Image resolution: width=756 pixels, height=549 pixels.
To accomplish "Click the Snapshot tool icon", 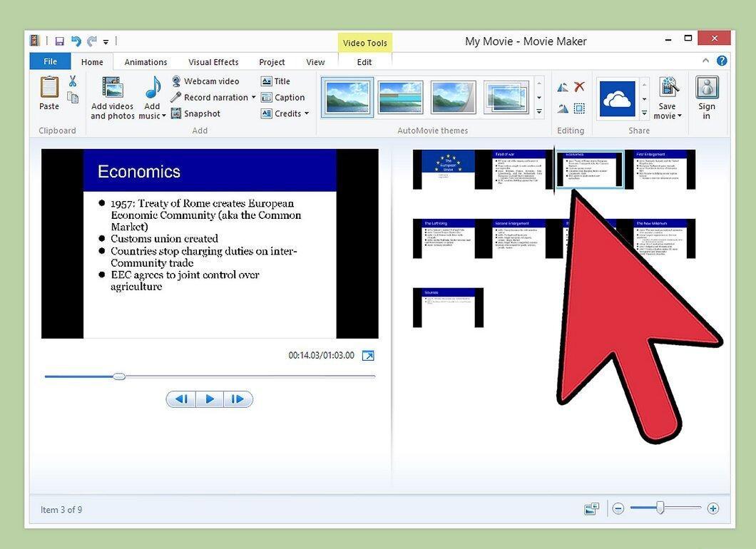I will click(176, 113).
